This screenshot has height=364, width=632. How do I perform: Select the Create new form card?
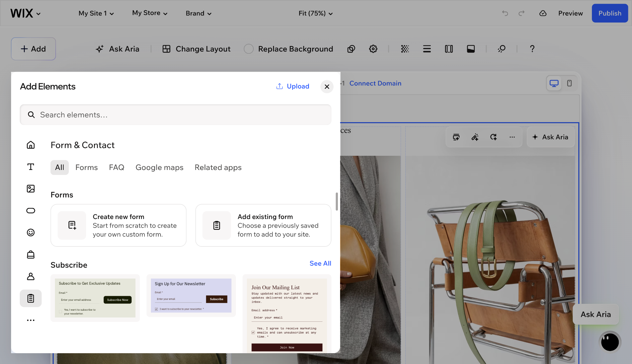118,225
